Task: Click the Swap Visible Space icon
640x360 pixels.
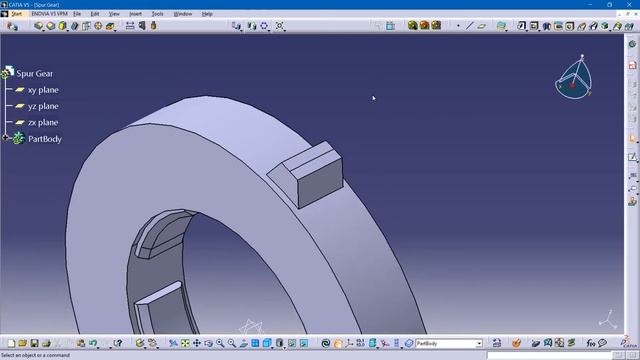Action: pos(304,343)
